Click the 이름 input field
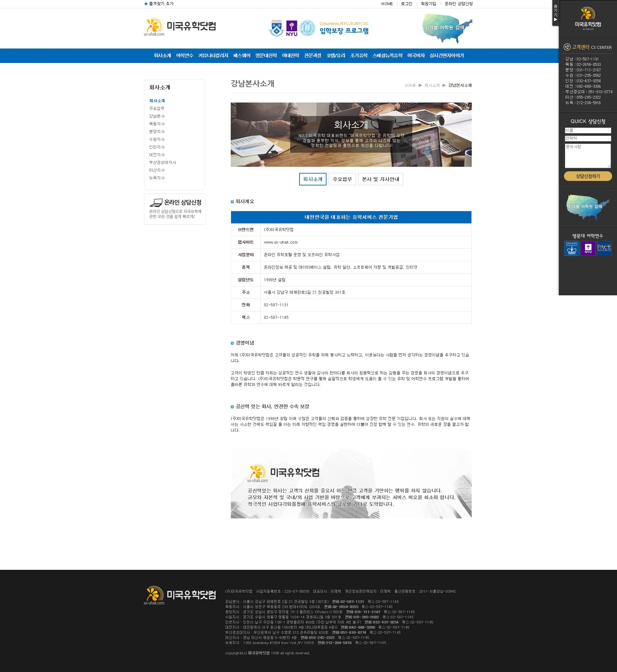Viewport: 617px width, 672px height. click(588, 130)
